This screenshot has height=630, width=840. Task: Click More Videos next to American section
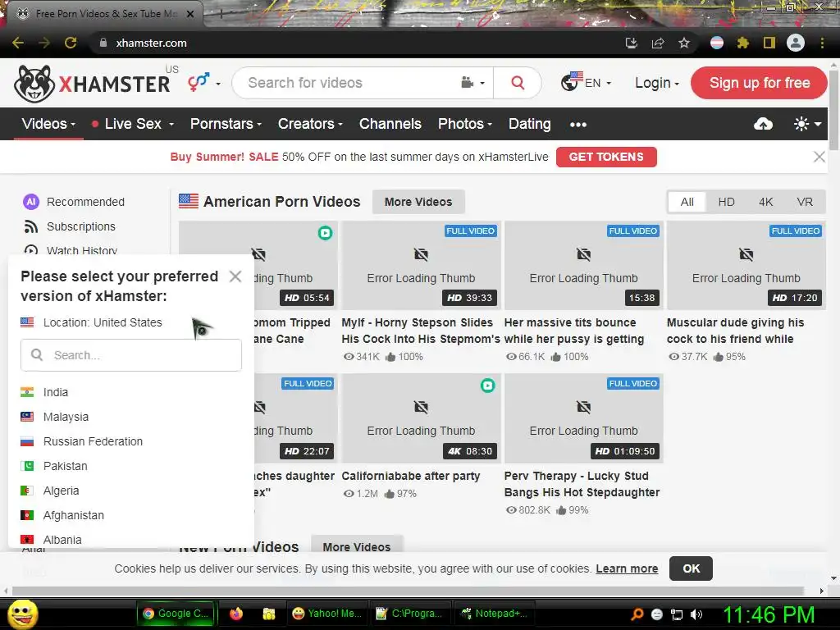click(418, 202)
